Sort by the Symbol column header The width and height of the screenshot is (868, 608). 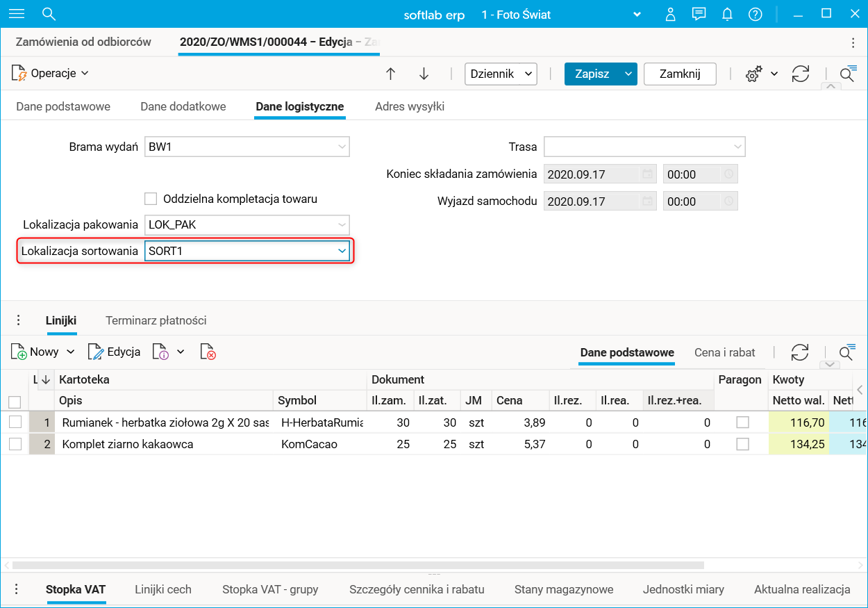[320, 400]
